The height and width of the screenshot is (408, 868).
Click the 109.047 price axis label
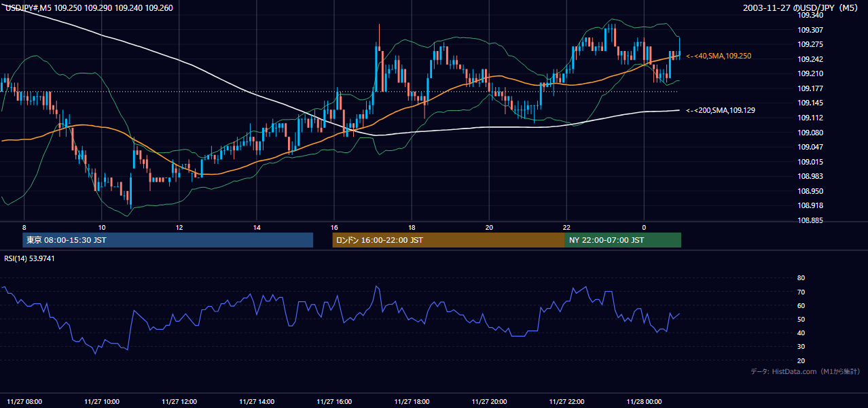tap(810, 147)
